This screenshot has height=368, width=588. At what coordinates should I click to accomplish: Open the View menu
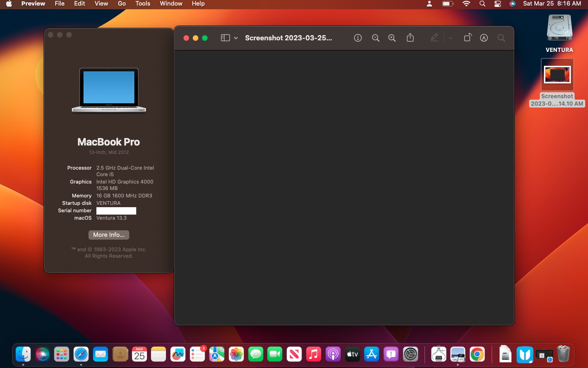pos(101,4)
